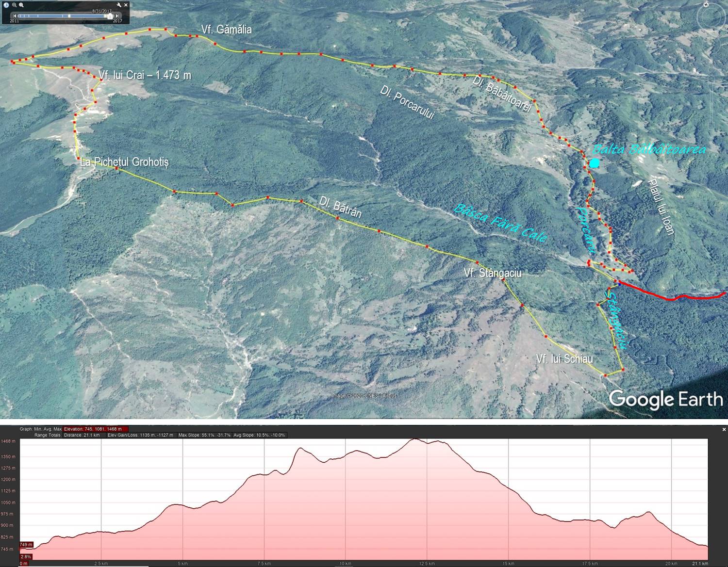728x567 pixels.
Task: Close the historical imagery time slider
Action: pyautogui.click(x=126, y=5)
